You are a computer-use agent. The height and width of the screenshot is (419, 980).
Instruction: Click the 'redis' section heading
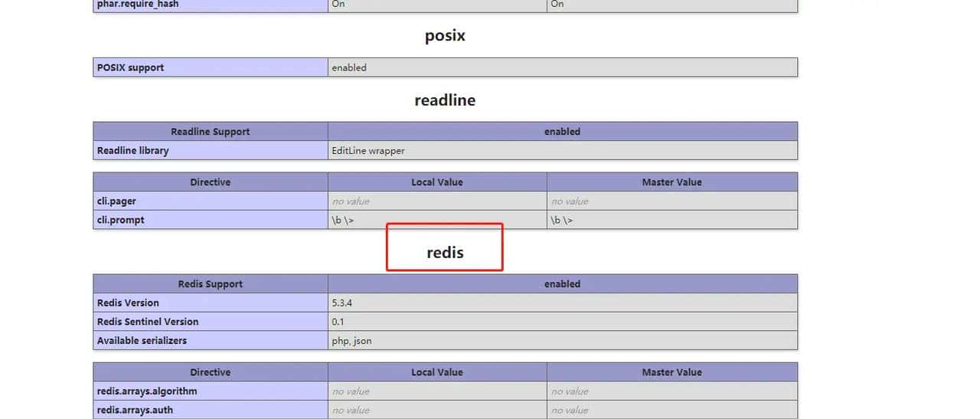[445, 252]
